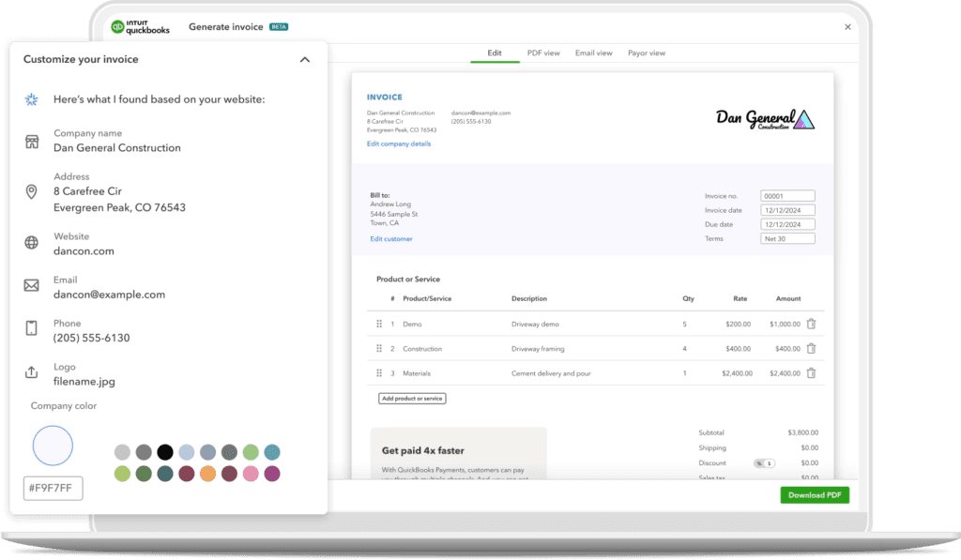Click the sparkle AI icon beside "Here's what I found"
Viewport: 961px width, 560px height.
tap(31, 99)
